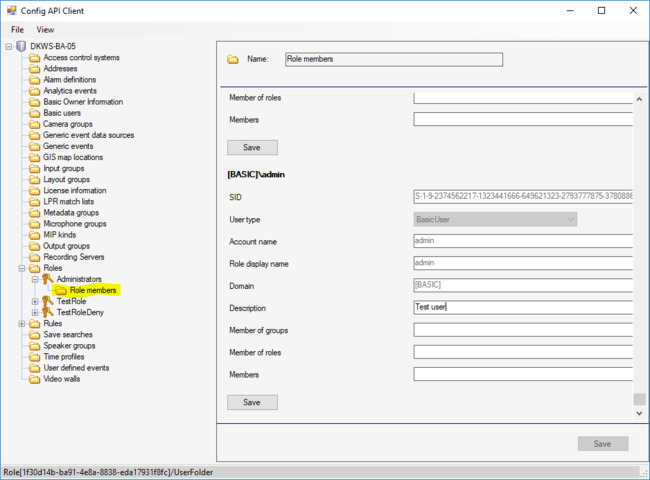Click the DKWS-BA-05 server icon
Viewport: 650px width, 480px height.
[21, 47]
